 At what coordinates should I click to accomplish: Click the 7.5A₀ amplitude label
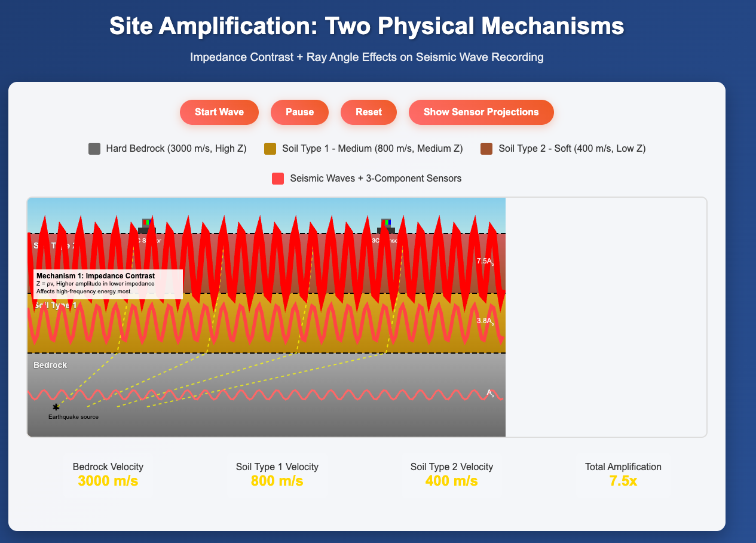coord(485,261)
